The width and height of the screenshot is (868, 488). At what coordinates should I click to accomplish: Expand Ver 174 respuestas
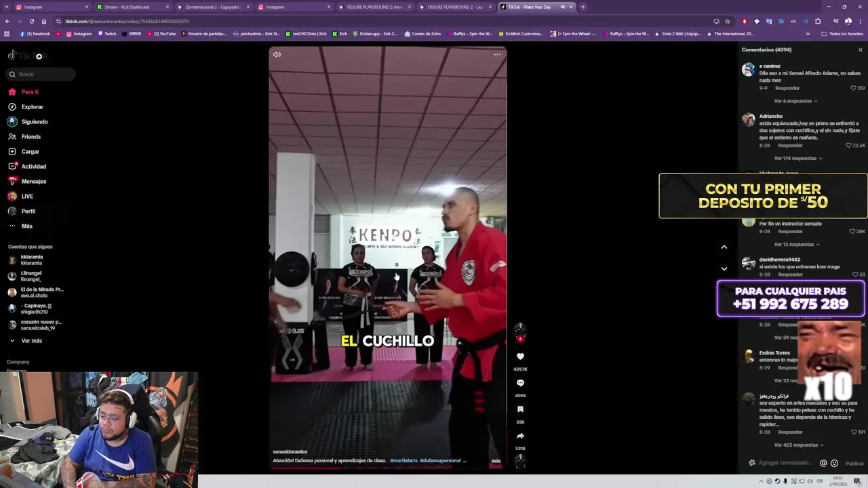(x=798, y=159)
